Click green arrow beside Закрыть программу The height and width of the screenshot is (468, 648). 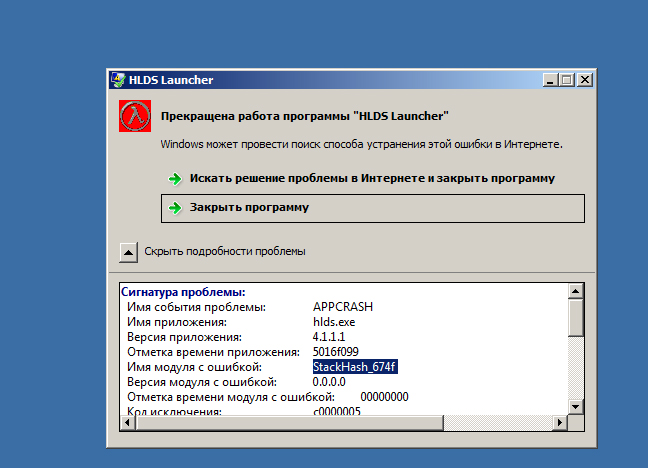[x=175, y=208]
